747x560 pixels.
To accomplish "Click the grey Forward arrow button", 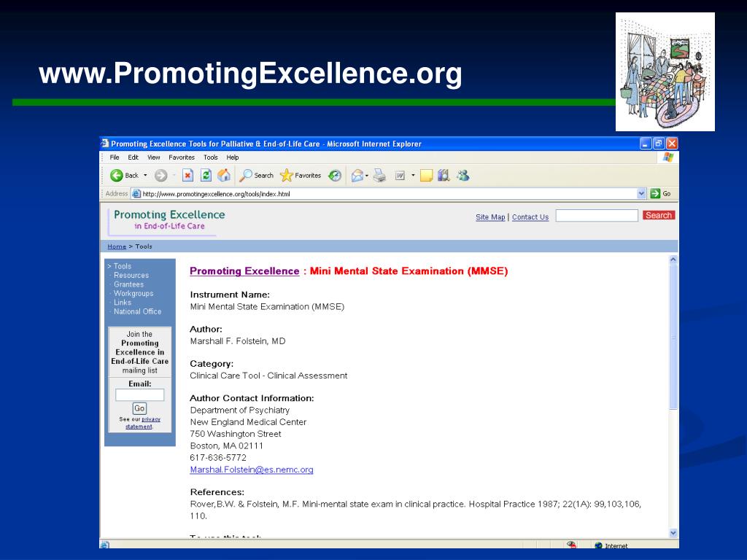I will point(161,176).
